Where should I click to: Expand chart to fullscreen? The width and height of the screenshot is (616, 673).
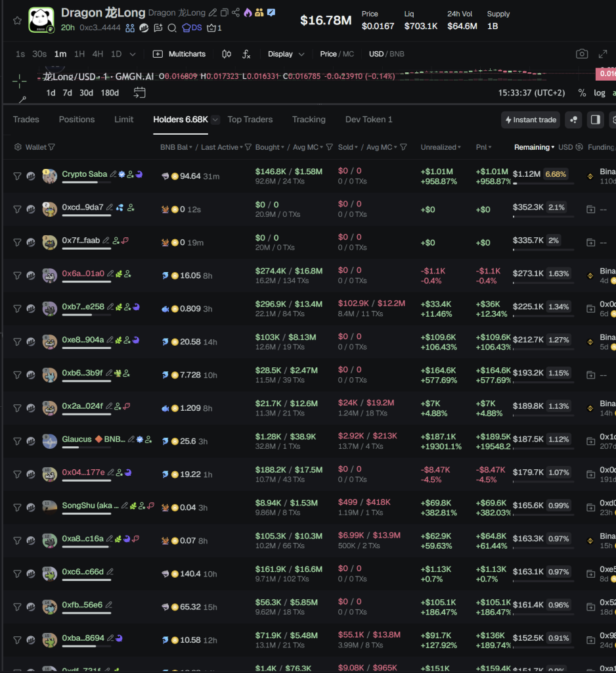click(602, 54)
